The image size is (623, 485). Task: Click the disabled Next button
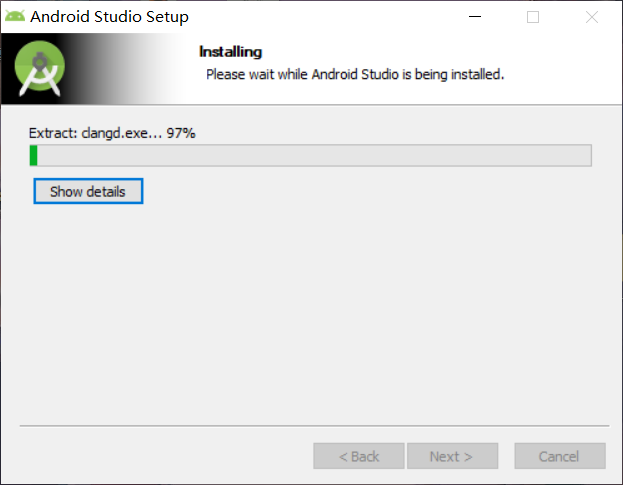(x=452, y=456)
